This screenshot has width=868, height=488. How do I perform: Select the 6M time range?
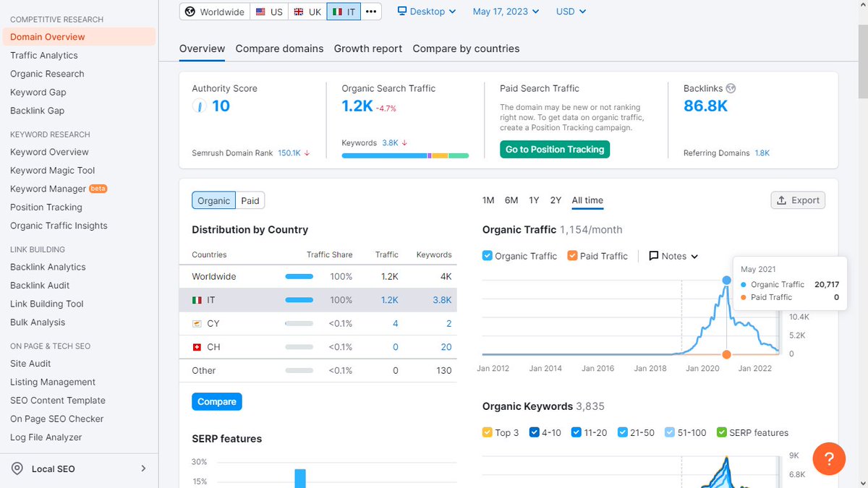(511, 200)
